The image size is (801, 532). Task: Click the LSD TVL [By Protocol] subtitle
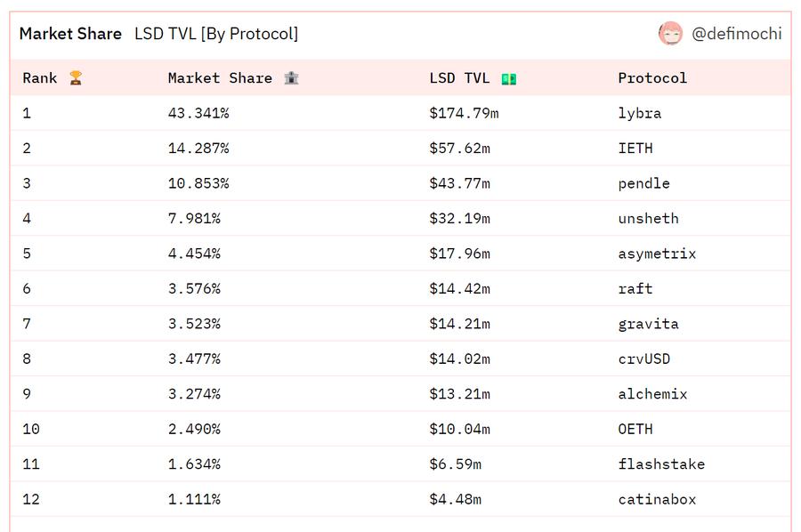coord(216,34)
